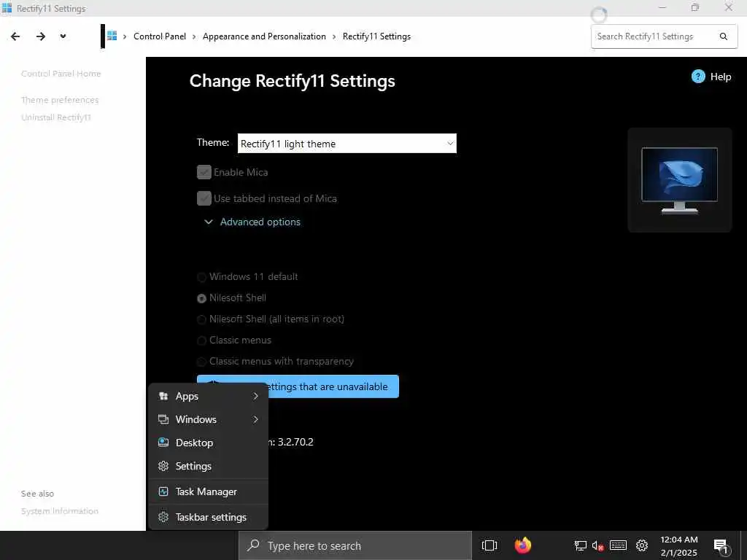This screenshot has height=560, width=747.
Task: Choose Desktop from context menu
Action: (x=208, y=443)
